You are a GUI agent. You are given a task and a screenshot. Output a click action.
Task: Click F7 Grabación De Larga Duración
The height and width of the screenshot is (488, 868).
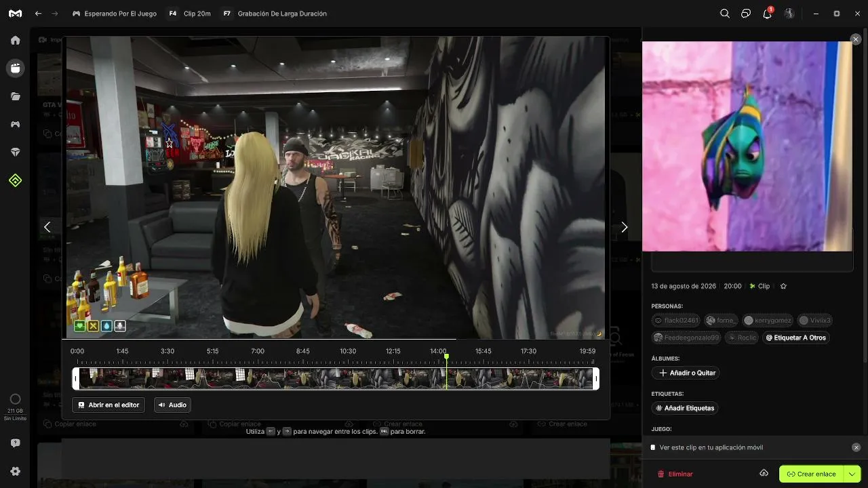click(274, 14)
